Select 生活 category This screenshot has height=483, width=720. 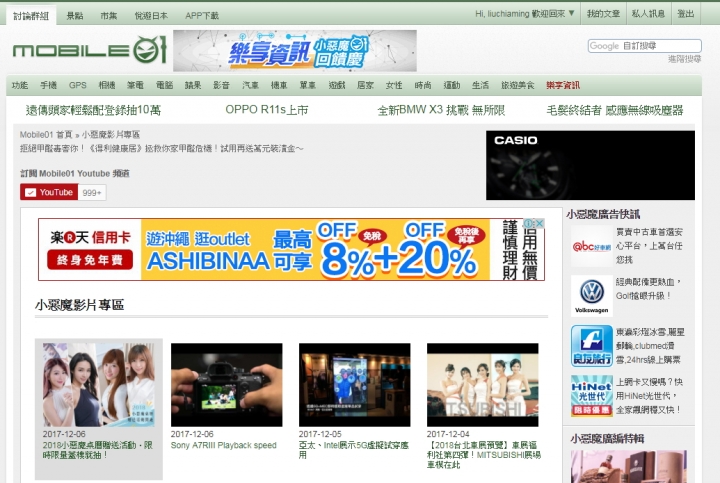pyautogui.click(x=480, y=85)
